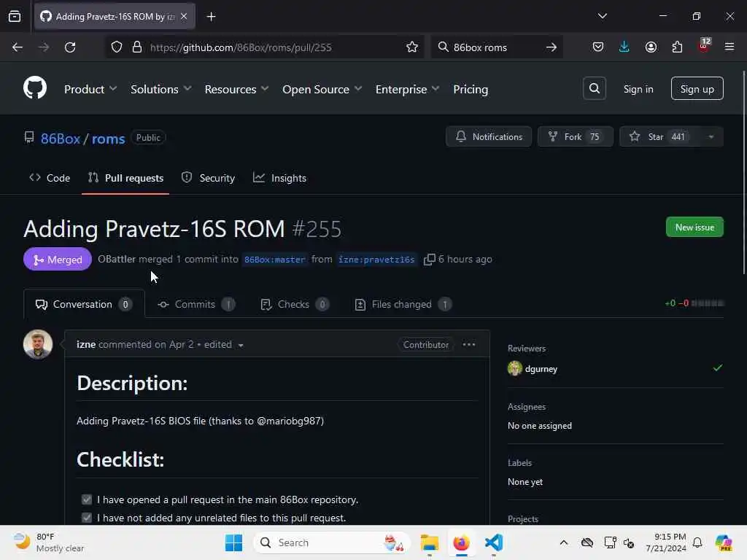View the Commits tab
This screenshot has height=560, width=747.
tap(196, 304)
